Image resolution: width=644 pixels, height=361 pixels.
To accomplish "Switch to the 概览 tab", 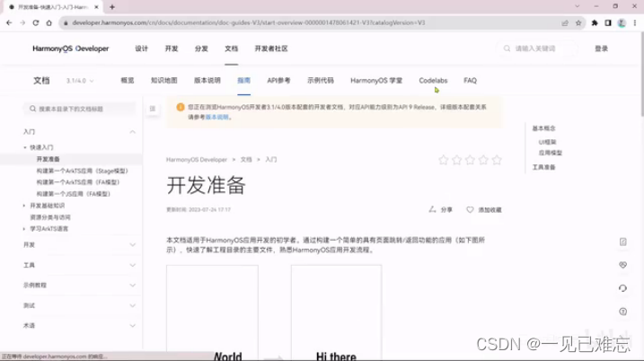I will 128,81.
